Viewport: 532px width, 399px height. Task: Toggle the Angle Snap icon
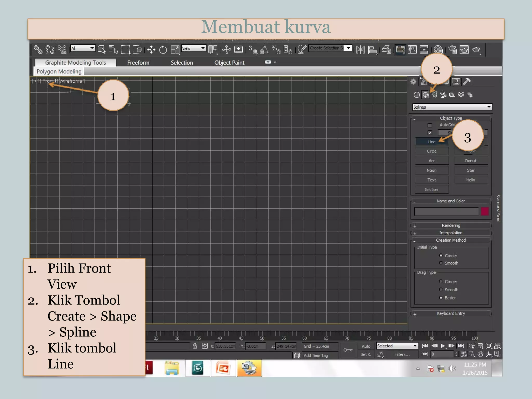[264, 50]
